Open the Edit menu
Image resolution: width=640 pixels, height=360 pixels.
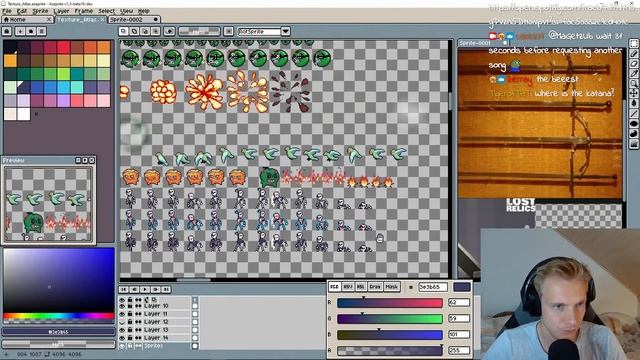pyautogui.click(x=22, y=11)
